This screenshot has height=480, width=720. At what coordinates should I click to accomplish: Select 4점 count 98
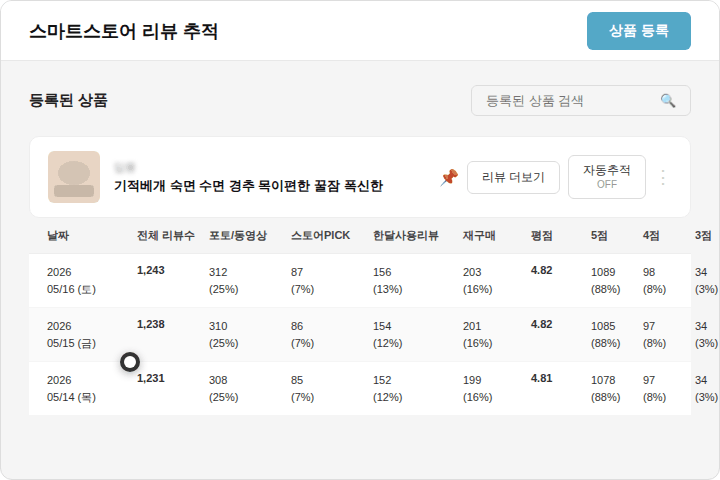pyautogui.click(x=649, y=272)
